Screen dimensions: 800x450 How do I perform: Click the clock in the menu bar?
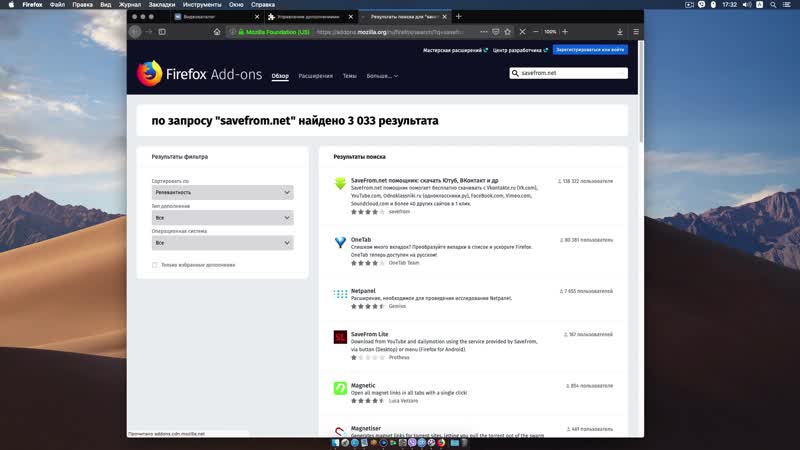pos(730,5)
